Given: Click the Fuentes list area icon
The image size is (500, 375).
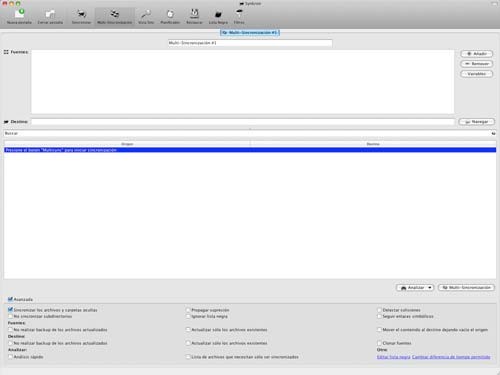Looking at the screenshot, I should pyautogui.click(x=6, y=52).
